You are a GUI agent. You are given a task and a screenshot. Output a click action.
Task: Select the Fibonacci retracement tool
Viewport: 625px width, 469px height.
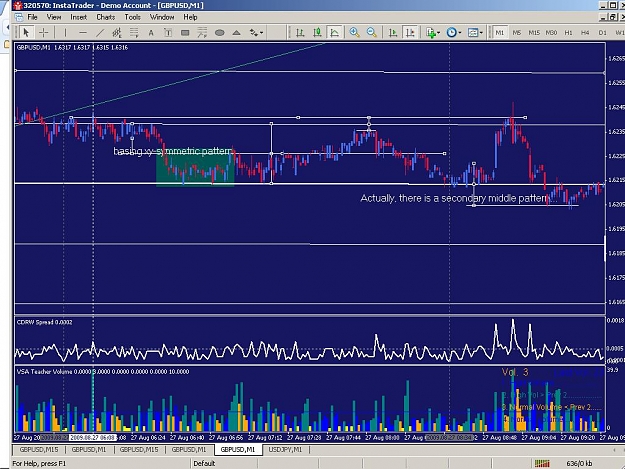(x=134, y=33)
